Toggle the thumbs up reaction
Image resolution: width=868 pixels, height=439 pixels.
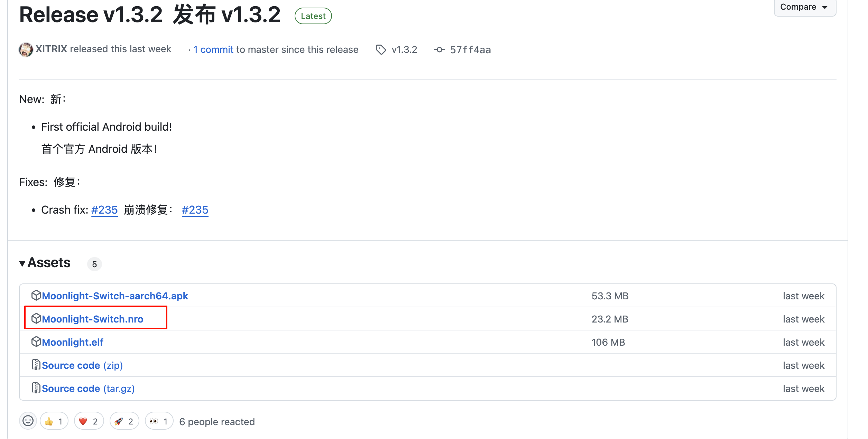click(54, 421)
